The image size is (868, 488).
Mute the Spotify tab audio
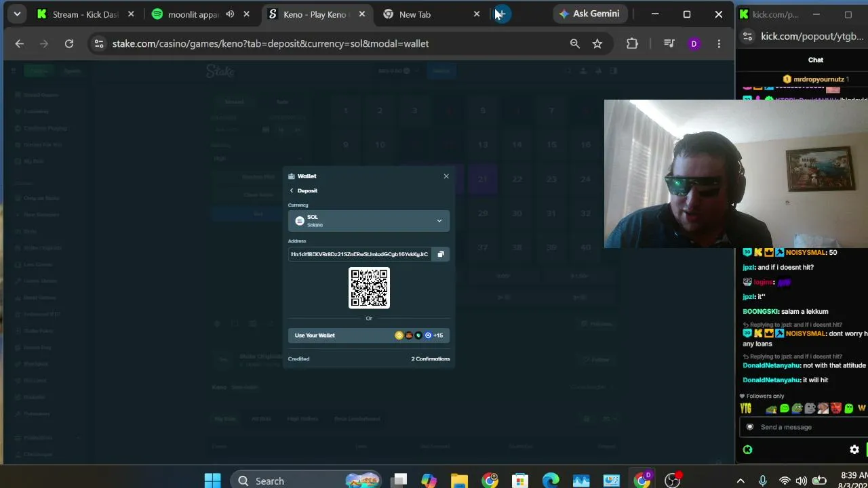click(230, 14)
